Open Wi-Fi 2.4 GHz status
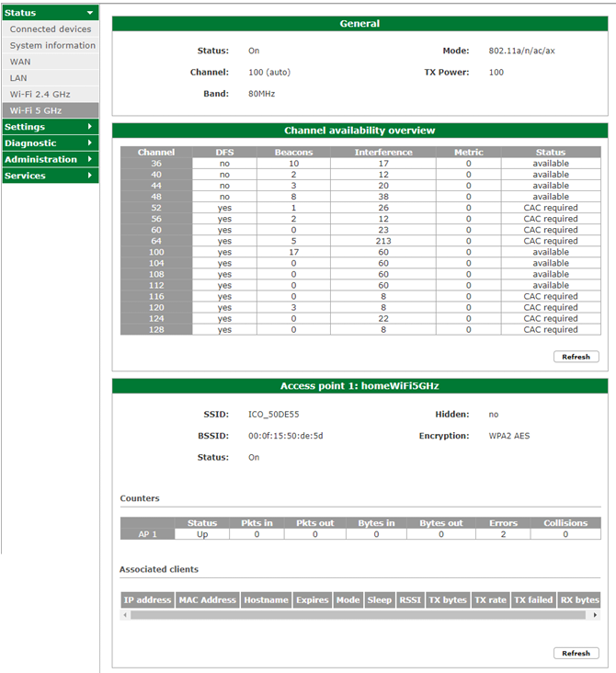Image resolution: width=616 pixels, height=673 pixels. pos(51,95)
